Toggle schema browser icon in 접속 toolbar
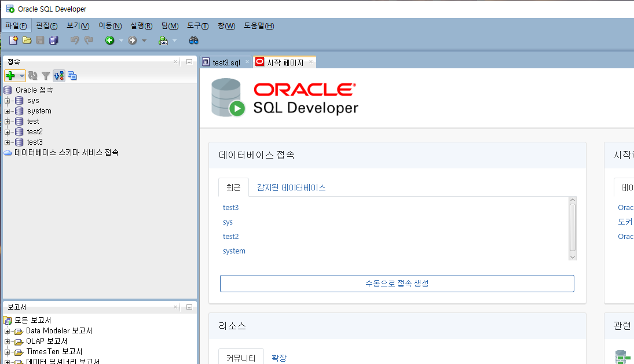 pos(59,76)
